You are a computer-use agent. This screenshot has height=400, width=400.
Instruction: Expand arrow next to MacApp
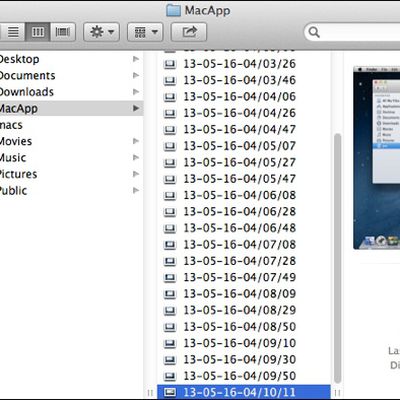(x=136, y=108)
